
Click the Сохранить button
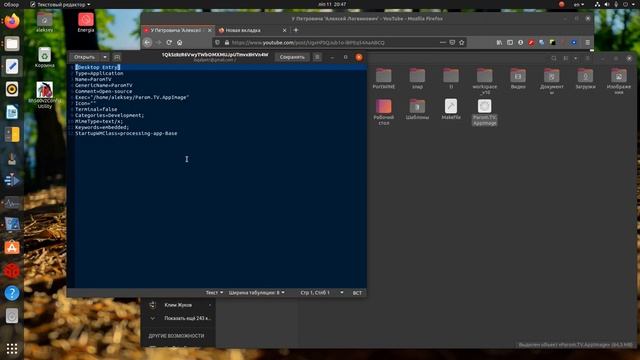(x=292, y=57)
